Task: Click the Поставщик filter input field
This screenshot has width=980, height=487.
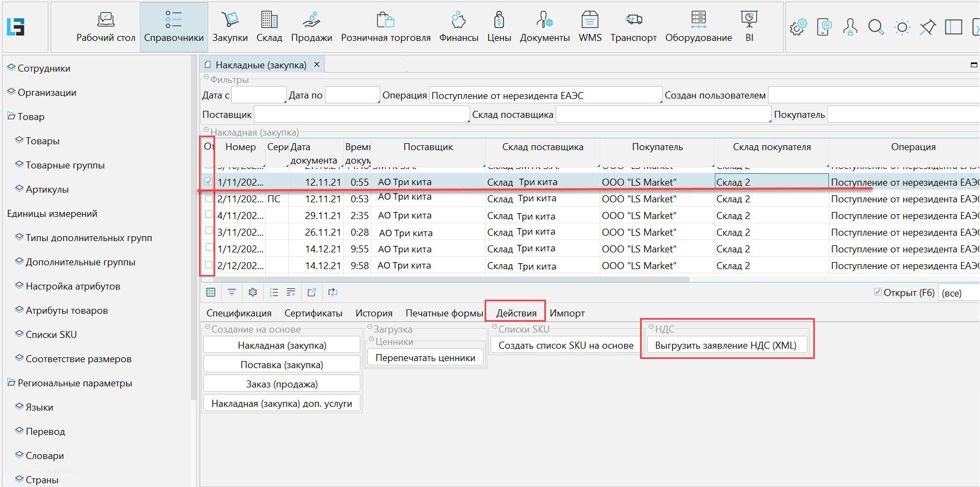Action: tap(361, 115)
